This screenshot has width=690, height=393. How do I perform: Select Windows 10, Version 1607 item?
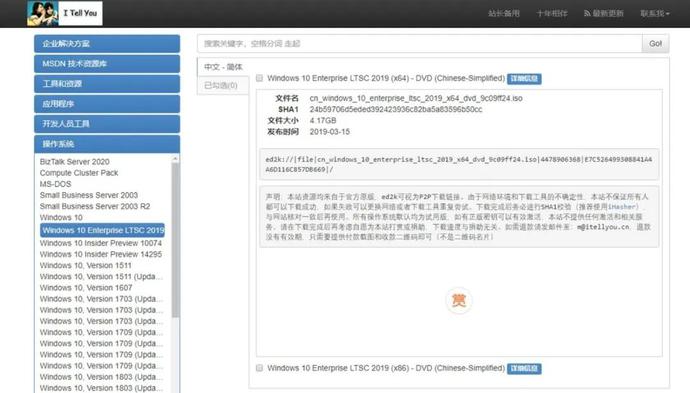click(x=86, y=288)
